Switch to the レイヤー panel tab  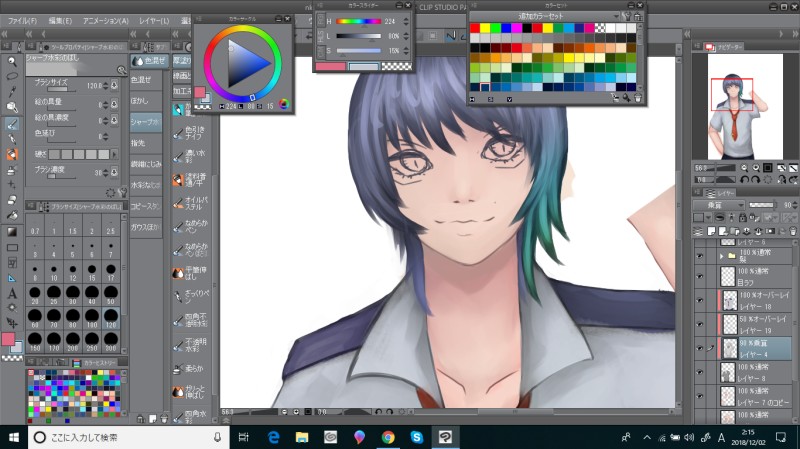pos(720,192)
